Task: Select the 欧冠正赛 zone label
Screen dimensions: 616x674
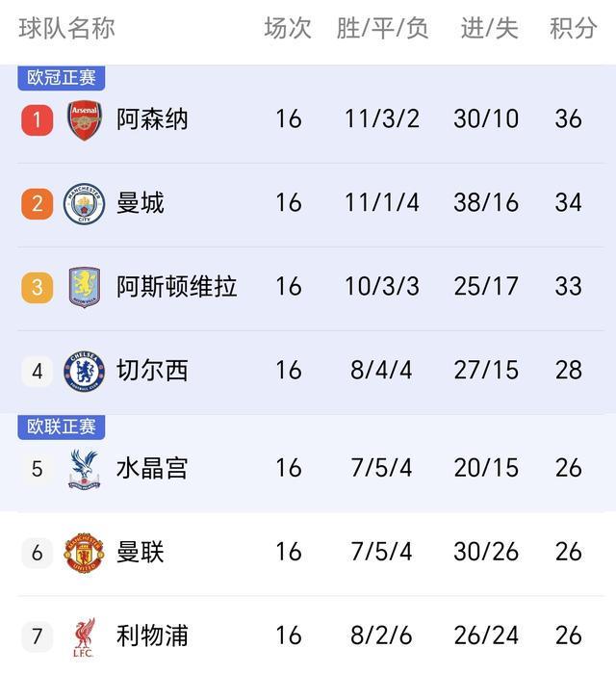Action: click(x=62, y=78)
